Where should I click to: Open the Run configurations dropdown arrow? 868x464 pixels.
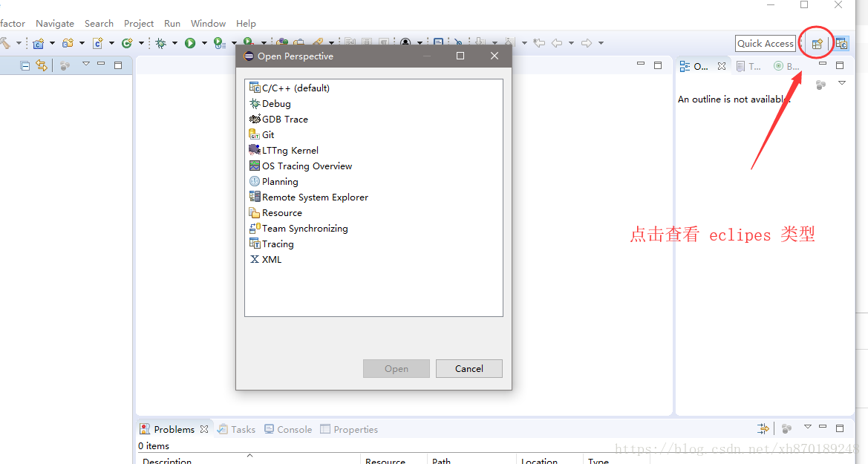click(x=204, y=43)
